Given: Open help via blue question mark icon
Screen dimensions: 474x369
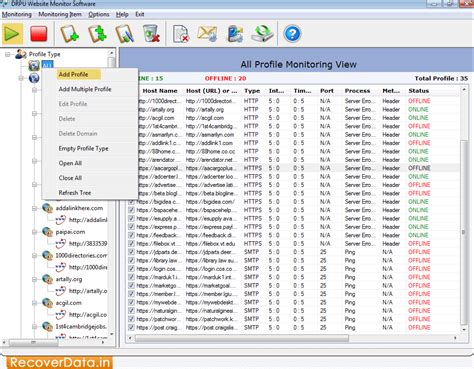Looking at the screenshot, I should [x=292, y=34].
